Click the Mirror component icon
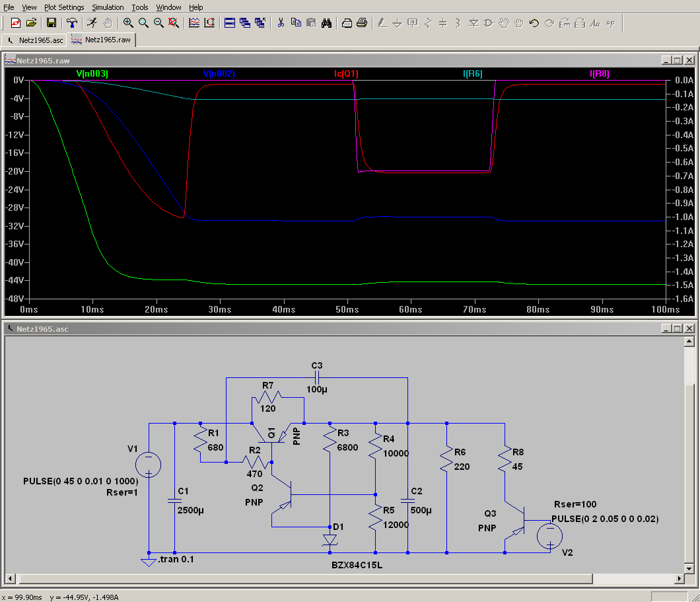This screenshot has width=700, height=602. pos(580,22)
